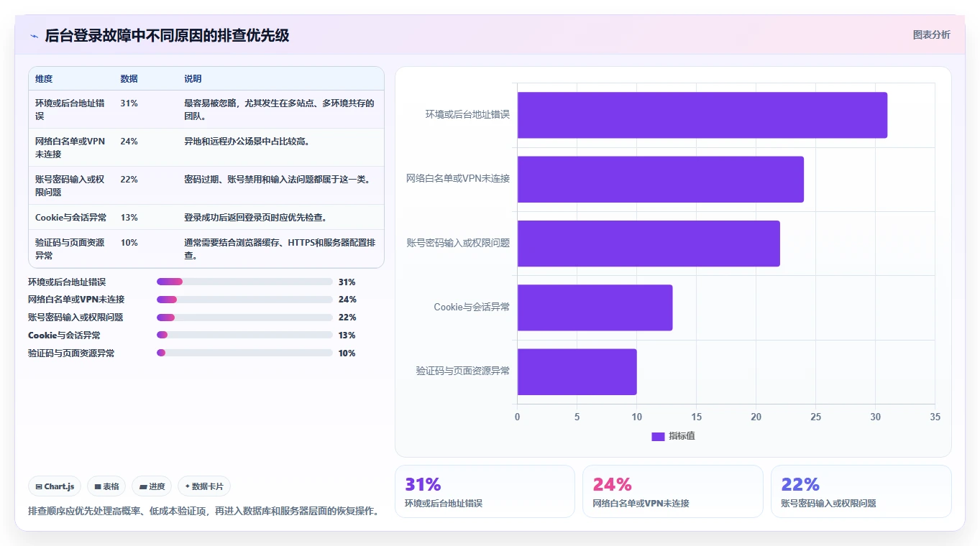Click the 31% value in the table
Viewport: 980px width, 546px height.
pos(129,103)
